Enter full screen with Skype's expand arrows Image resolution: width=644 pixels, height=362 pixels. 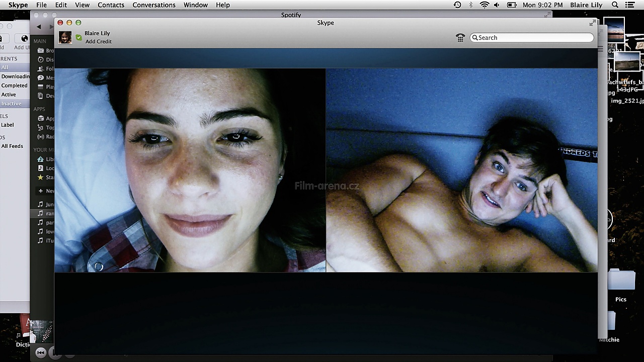click(592, 23)
